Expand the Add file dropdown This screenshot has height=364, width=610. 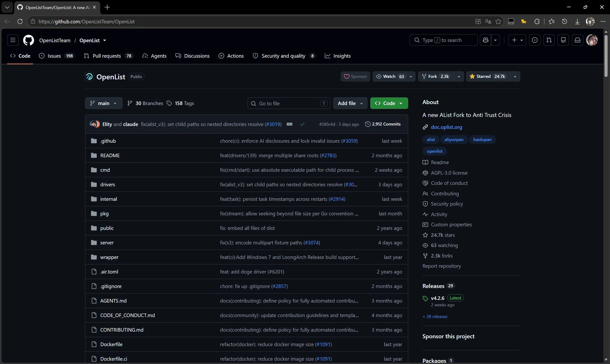(350, 103)
